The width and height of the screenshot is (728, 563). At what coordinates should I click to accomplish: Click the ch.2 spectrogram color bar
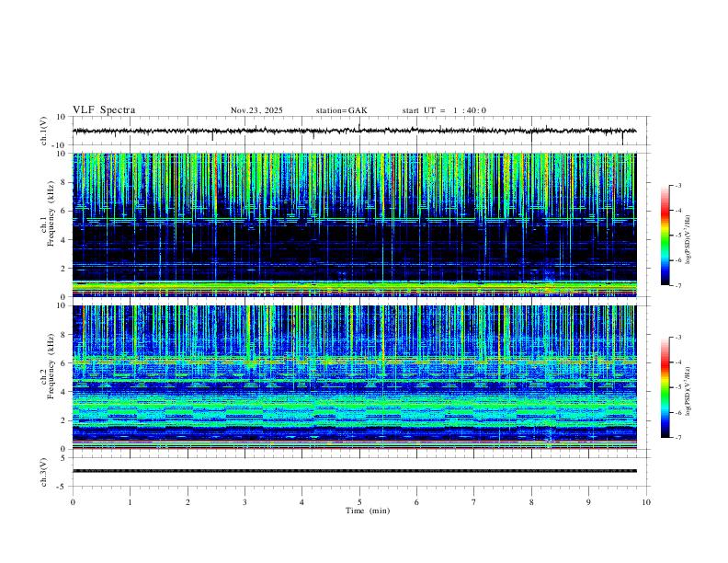pyautogui.click(x=665, y=387)
